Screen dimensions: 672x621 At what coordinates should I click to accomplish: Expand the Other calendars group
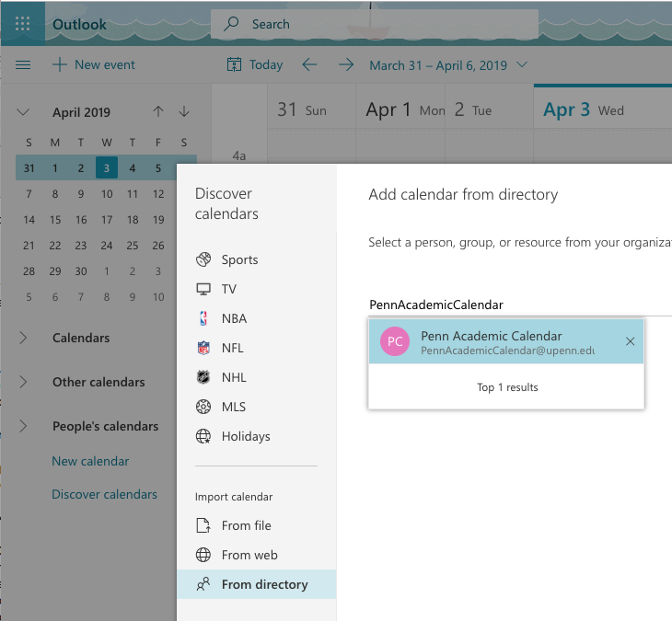click(x=23, y=382)
